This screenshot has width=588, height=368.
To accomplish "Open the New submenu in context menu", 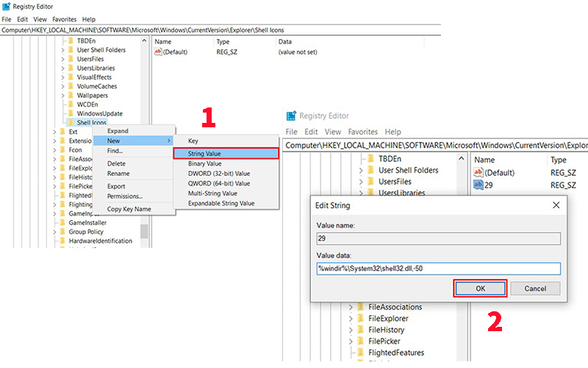I will pyautogui.click(x=134, y=141).
